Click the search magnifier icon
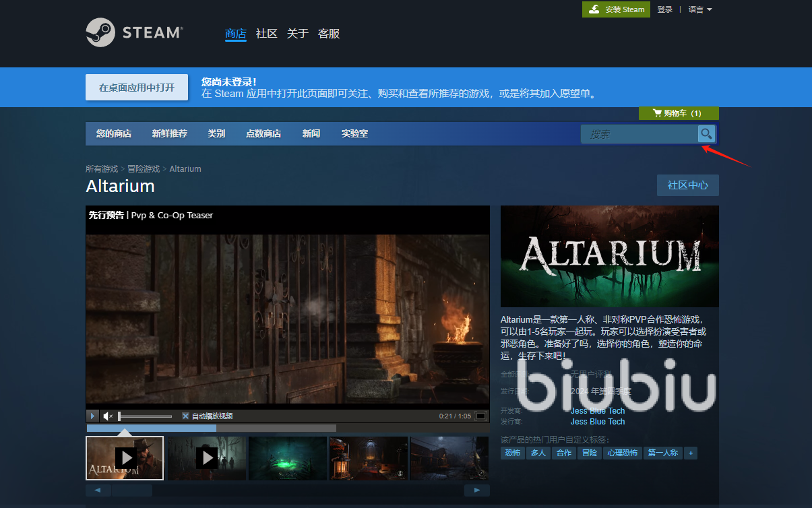Screen dimensions: 812x508 706,133
